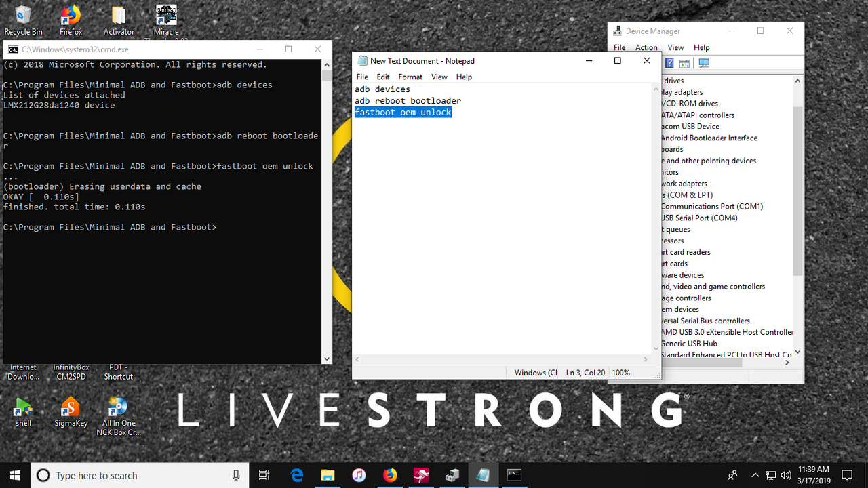Click the Windows Start button
Screen dimensions: 868x488
coord(14,475)
